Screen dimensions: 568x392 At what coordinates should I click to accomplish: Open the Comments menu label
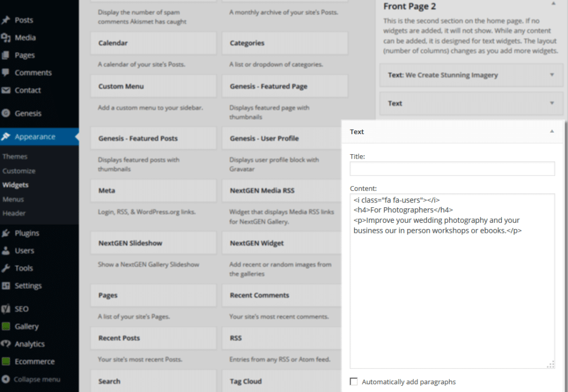click(33, 73)
